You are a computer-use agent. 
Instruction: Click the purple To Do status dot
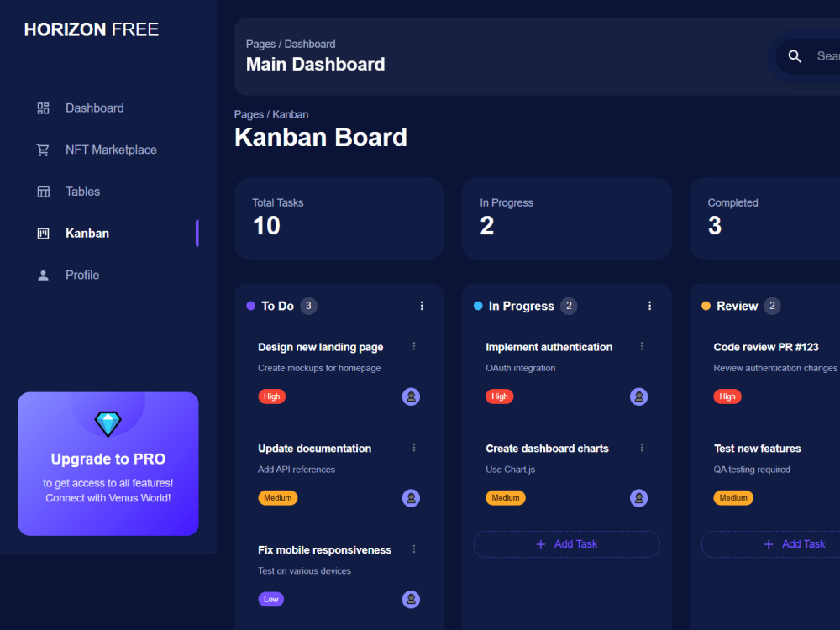coord(250,306)
